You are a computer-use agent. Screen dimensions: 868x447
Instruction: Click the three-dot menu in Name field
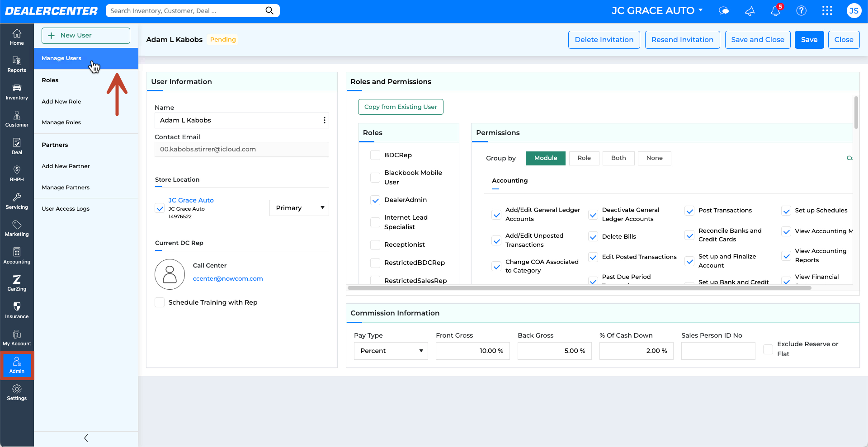[324, 120]
